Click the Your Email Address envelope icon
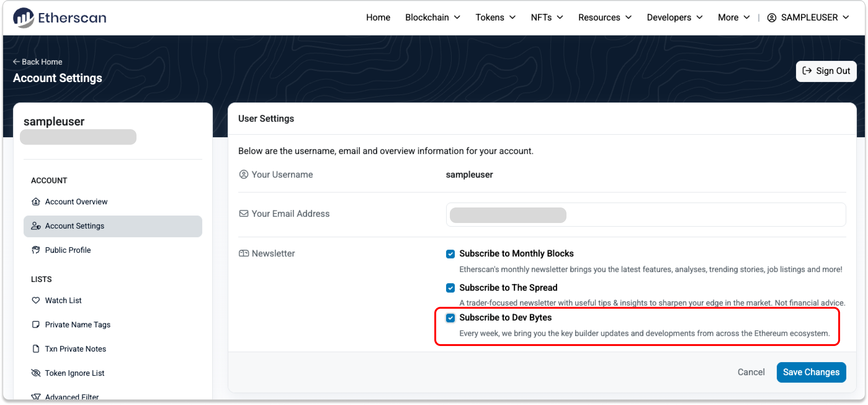This screenshot has width=868, height=405. point(244,214)
